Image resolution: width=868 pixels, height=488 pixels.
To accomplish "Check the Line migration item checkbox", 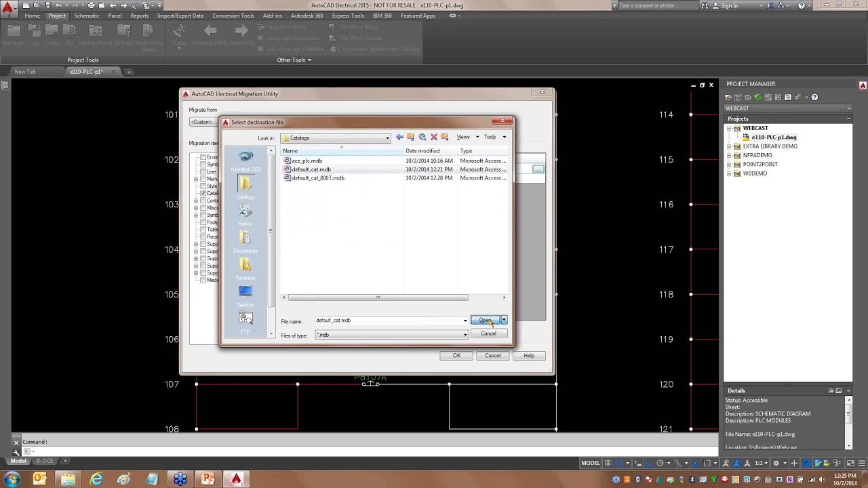I will [203, 171].
